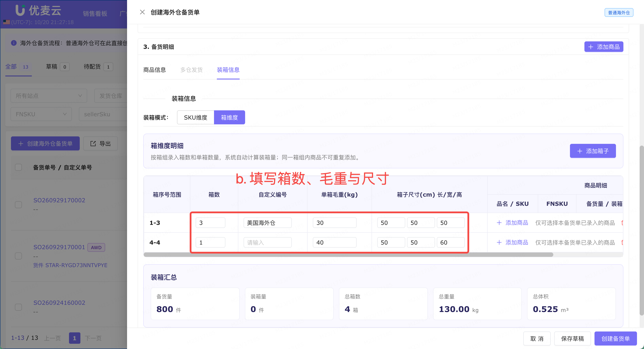Click 取消 button
This screenshot has width=644, height=349.
click(x=537, y=339)
